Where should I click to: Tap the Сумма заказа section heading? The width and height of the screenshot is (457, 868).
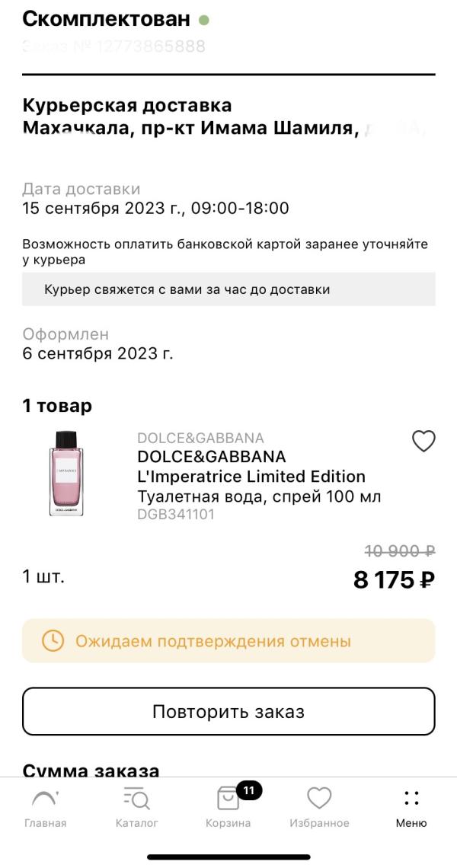91,770
